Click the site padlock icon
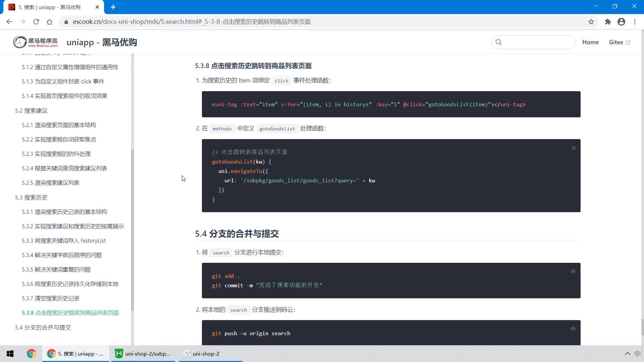The height and width of the screenshot is (362, 644). point(66,22)
